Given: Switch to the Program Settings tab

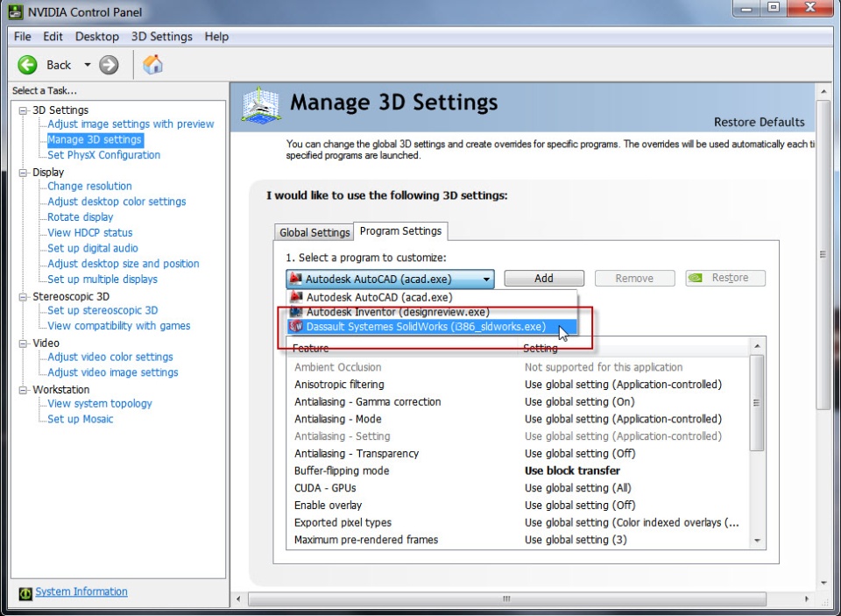Looking at the screenshot, I should [400, 230].
